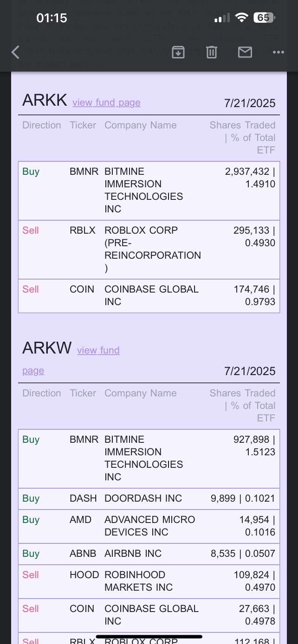Tap the Wi-Fi status icon

(241, 18)
